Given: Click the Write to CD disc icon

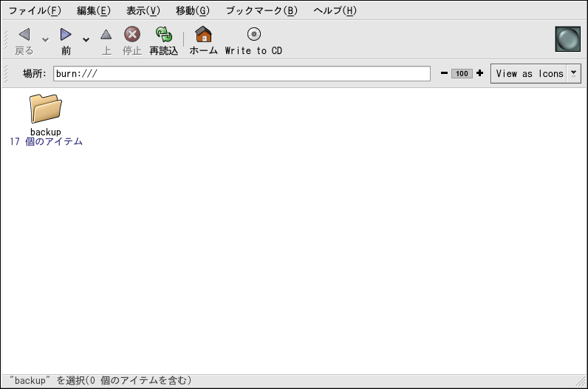Looking at the screenshot, I should click(x=253, y=35).
